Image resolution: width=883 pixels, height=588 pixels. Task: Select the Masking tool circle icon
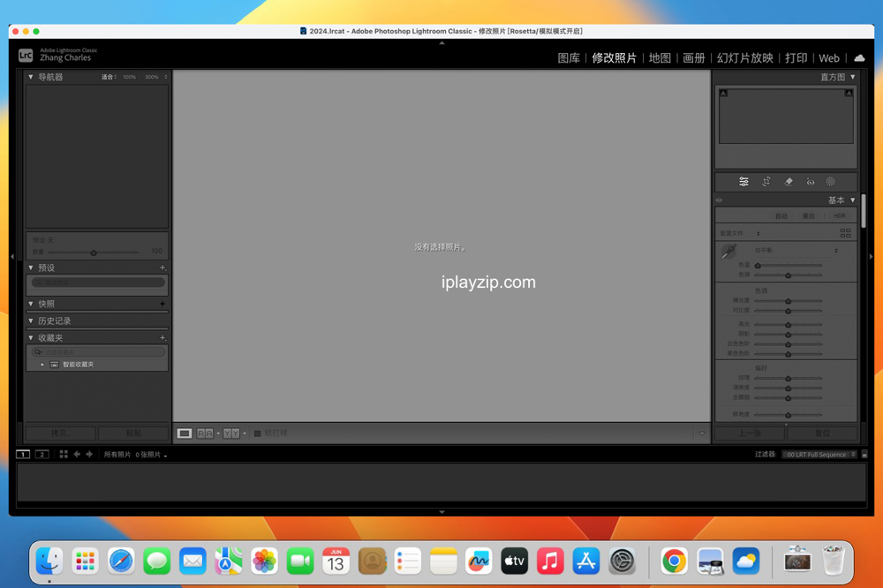coord(831,182)
